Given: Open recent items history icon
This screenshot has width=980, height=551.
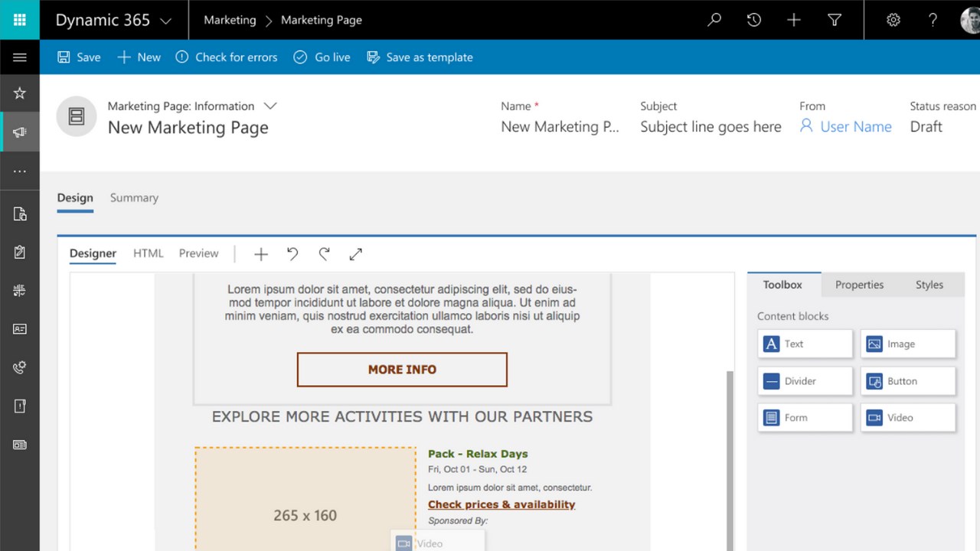Looking at the screenshot, I should (x=754, y=21).
